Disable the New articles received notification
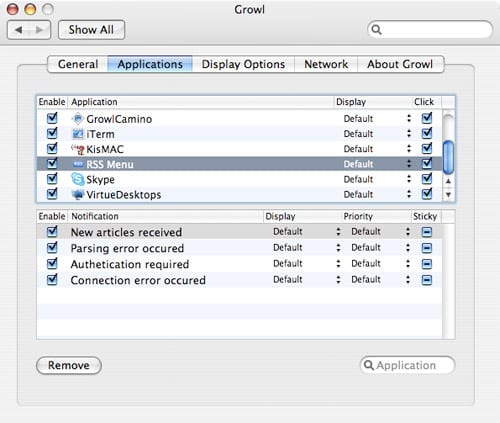Viewport: 500px width, 423px height. [52, 231]
